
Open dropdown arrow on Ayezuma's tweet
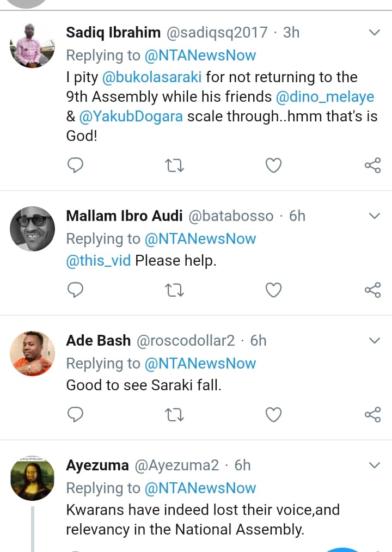(374, 465)
